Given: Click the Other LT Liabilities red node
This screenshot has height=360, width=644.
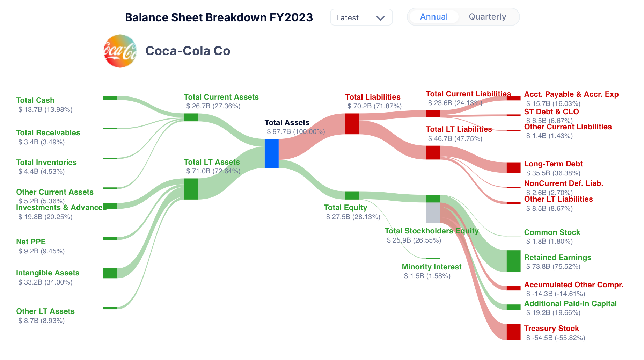Looking at the screenshot, I should point(513,203).
